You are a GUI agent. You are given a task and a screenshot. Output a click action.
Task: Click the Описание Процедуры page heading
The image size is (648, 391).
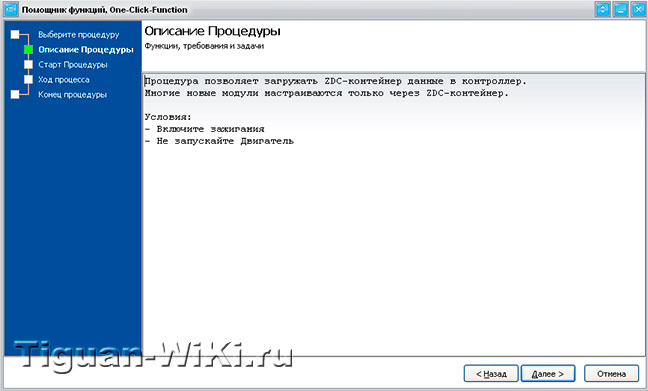[212, 31]
